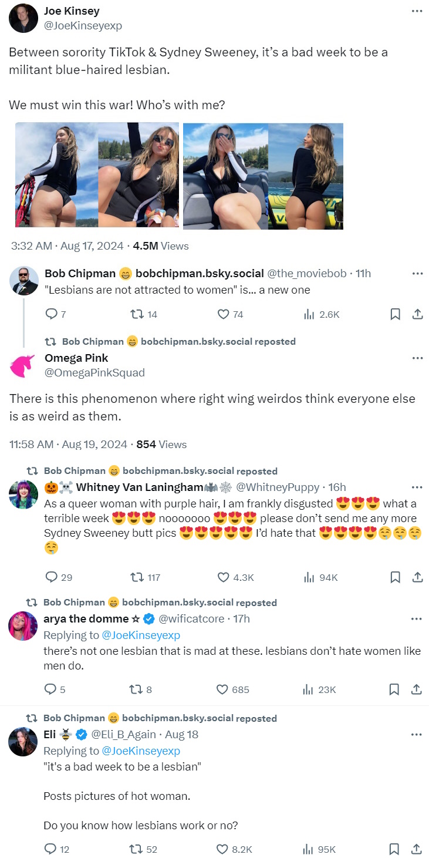Open Joe Kinsey's profile avatar

(x=23, y=18)
